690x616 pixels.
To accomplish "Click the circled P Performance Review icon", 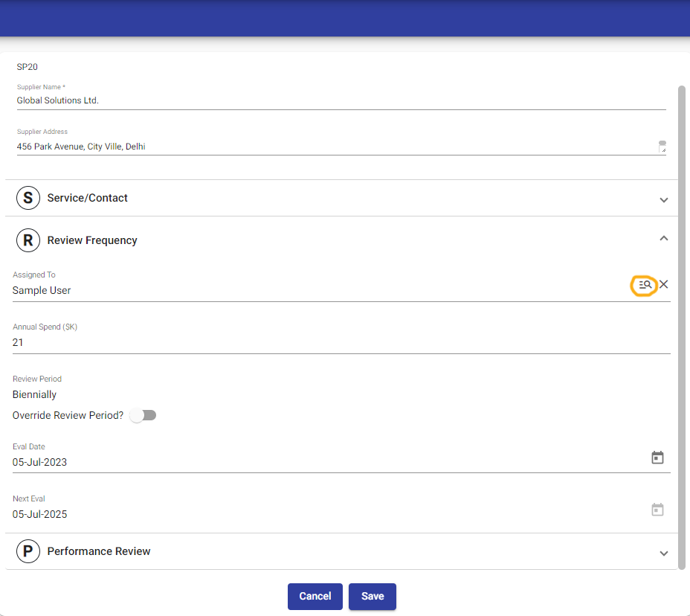I will [28, 551].
